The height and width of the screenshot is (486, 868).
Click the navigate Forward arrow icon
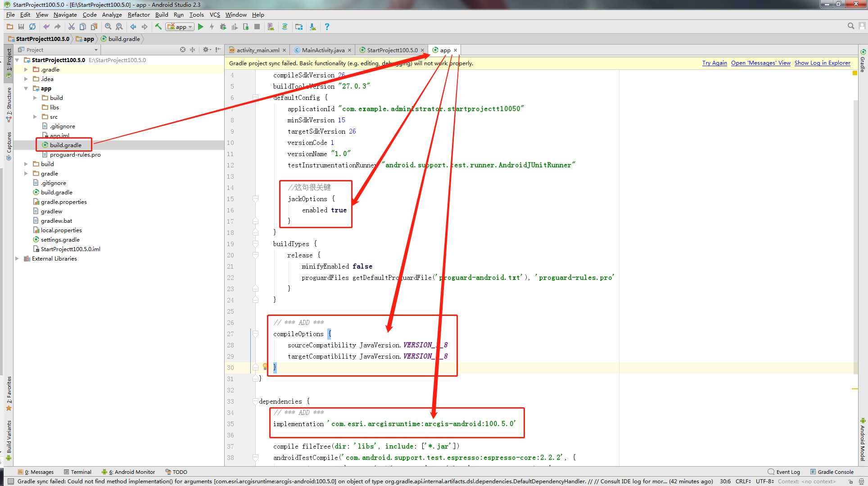145,27
